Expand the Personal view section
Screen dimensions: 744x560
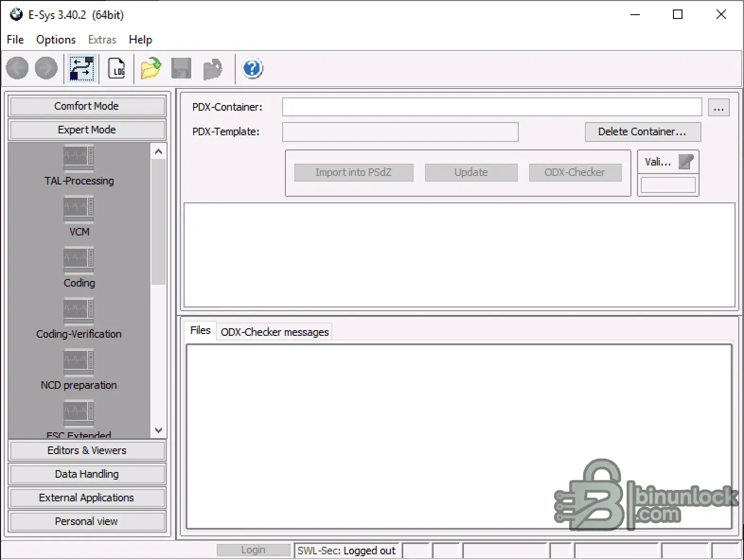[x=87, y=521]
